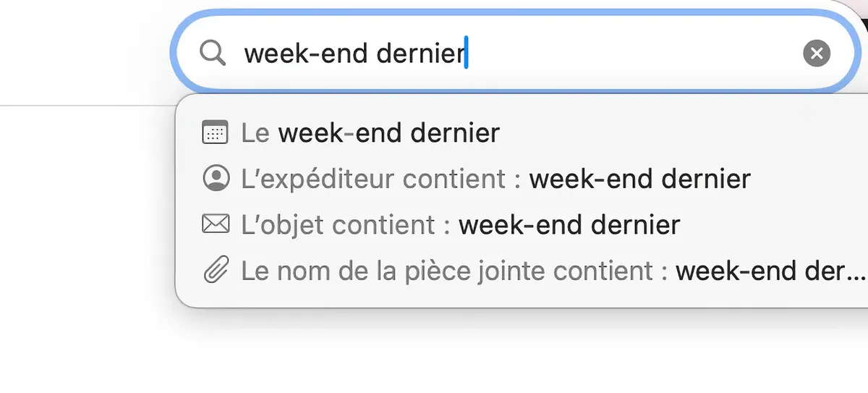
Task: Click bold "week-end dernier" in the subject row
Action: [x=569, y=224]
